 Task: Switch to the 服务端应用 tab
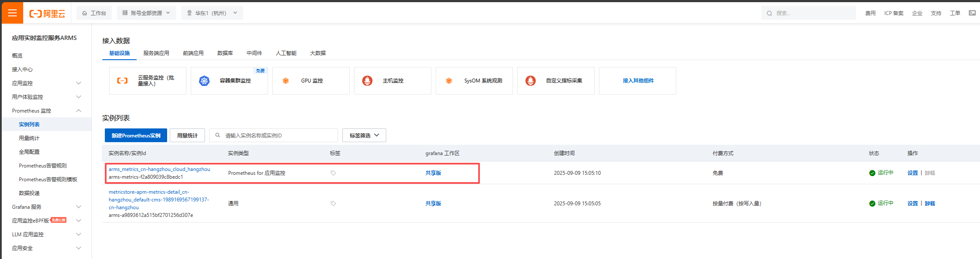click(x=156, y=53)
